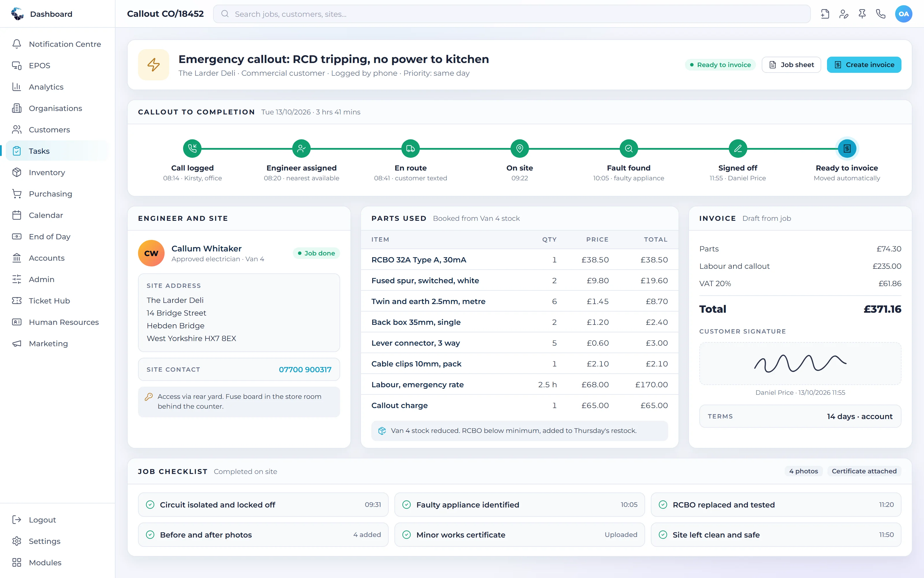Click Faulty appliance identified checkmark

407,505
